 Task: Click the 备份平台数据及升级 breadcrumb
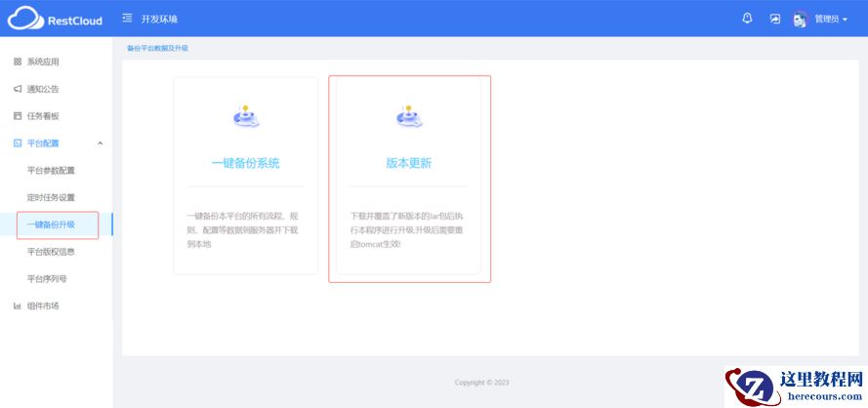(x=158, y=48)
